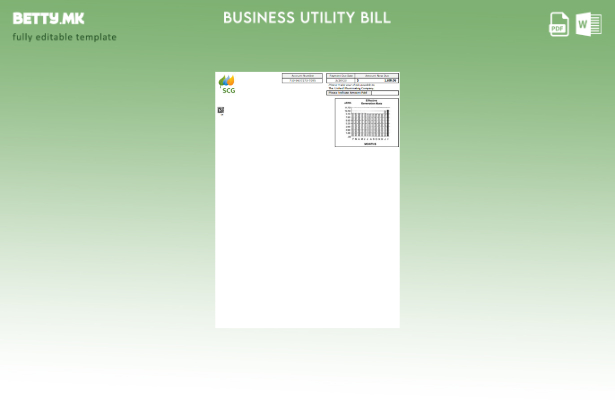Image resolution: width=615 pixels, height=400 pixels.
Task: Click the Months axis label below chart
Action: pyautogui.click(x=370, y=143)
